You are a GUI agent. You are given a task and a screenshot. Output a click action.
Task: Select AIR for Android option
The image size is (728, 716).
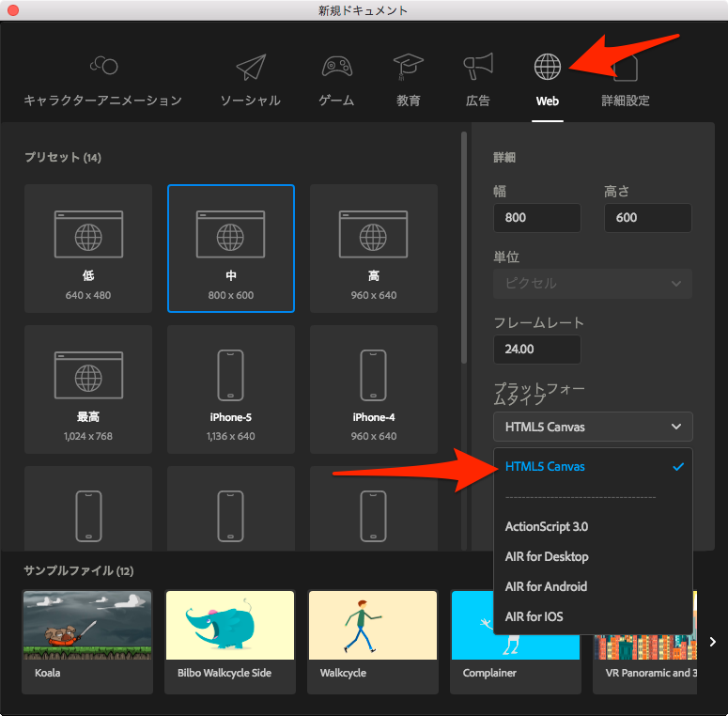pos(546,587)
